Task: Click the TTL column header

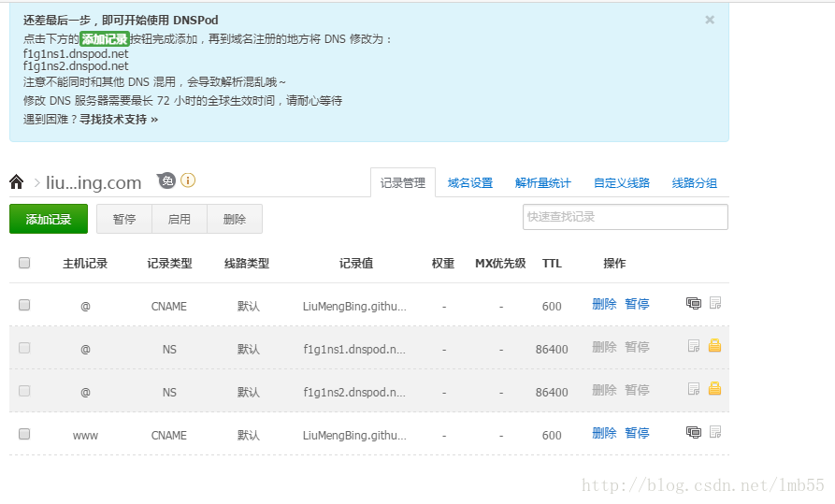Action: [552, 263]
